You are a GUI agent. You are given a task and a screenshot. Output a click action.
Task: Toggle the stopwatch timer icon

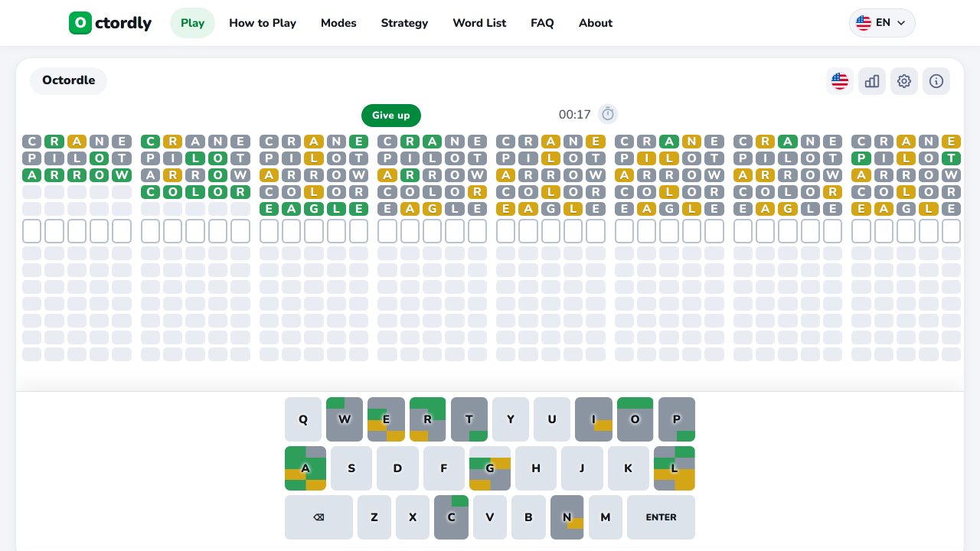608,114
